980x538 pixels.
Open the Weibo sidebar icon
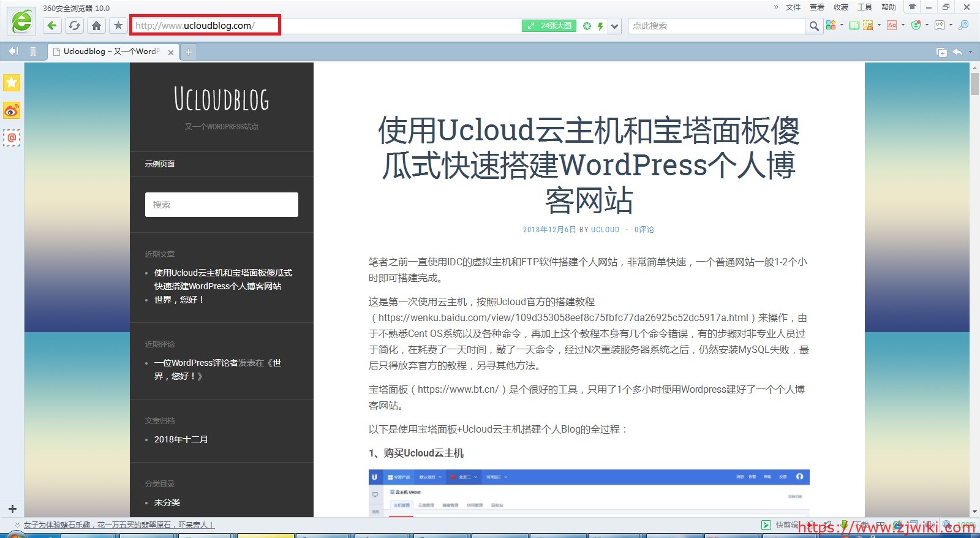(x=12, y=110)
